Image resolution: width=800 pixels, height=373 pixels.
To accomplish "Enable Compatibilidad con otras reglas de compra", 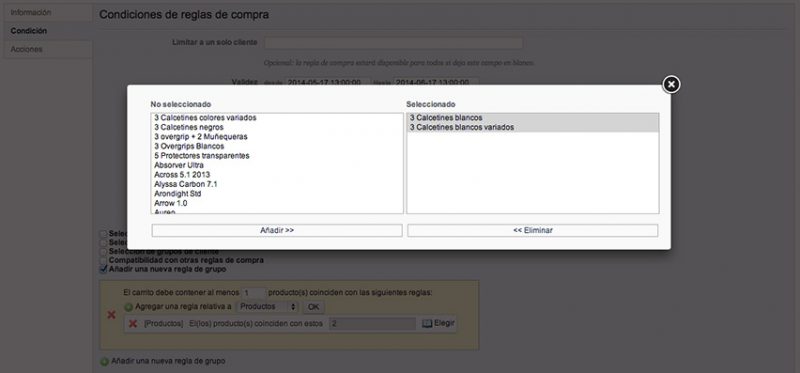I will point(104,260).
